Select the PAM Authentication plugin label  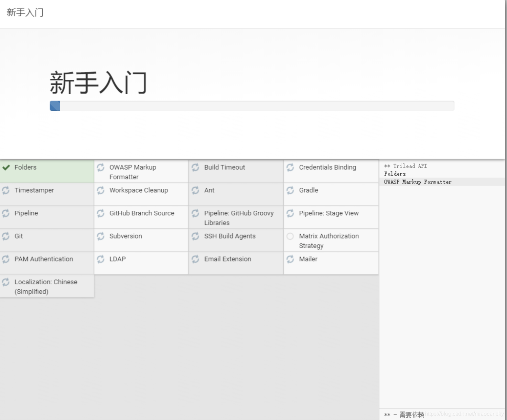(44, 259)
